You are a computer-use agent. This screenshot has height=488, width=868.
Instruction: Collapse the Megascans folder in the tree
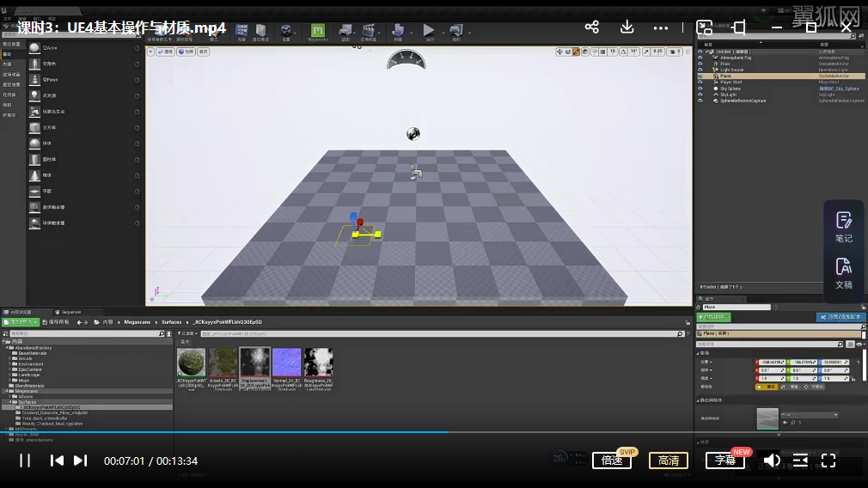pyautogui.click(x=7, y=391)
